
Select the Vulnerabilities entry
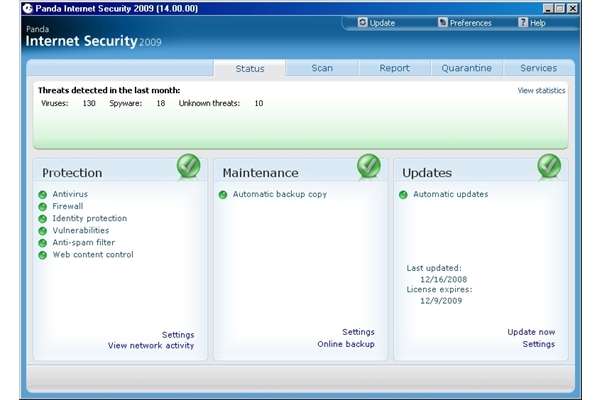81,230
